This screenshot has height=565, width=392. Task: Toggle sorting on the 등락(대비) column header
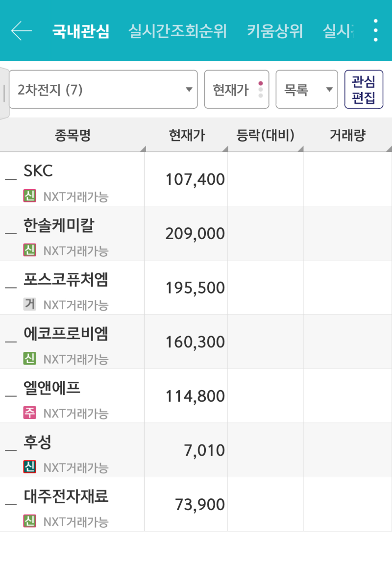[x=265, y=135]
